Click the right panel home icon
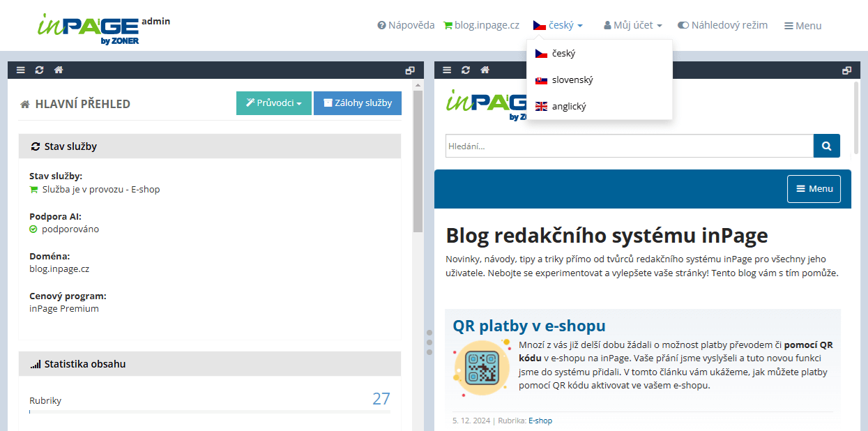Viewport: 868px width, 431px height. pyautogui.click(x=485, y=70)
